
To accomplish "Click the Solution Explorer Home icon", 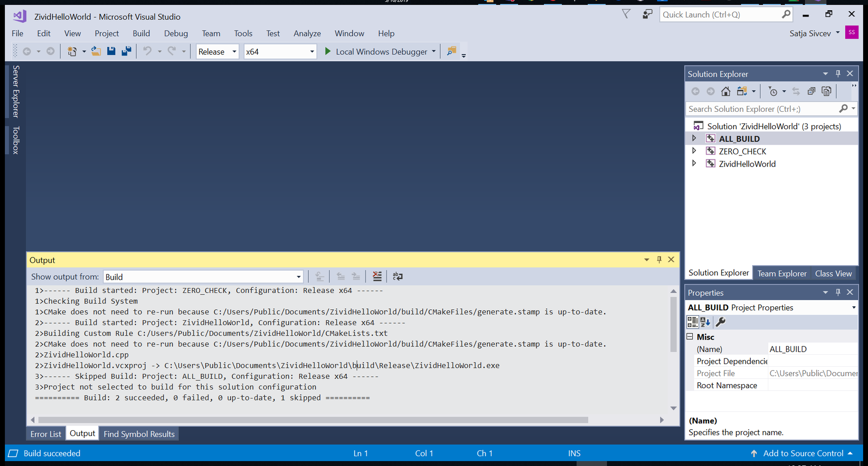I will pyautogui.click(x=726, y=91).
